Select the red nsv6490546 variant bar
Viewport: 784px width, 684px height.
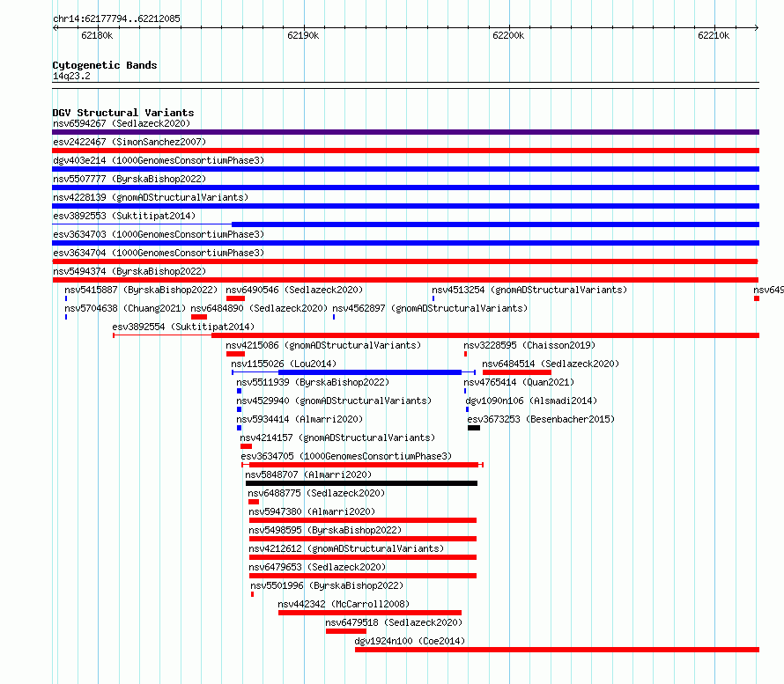click(235, 298)
